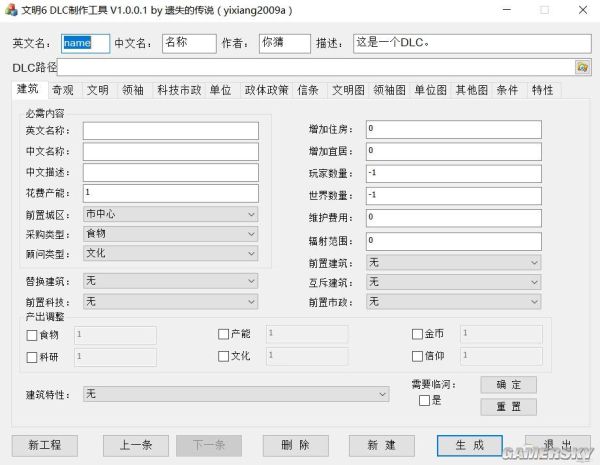Focus the 中文名 input field
Image resolution: width=600 pixels, height=465 pixels.
189,43
